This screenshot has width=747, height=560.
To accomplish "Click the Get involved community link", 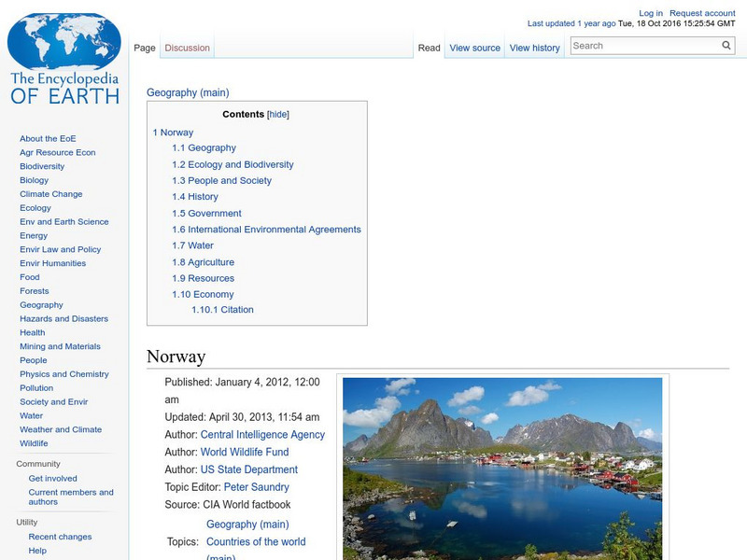I will (x=54, y=478).
